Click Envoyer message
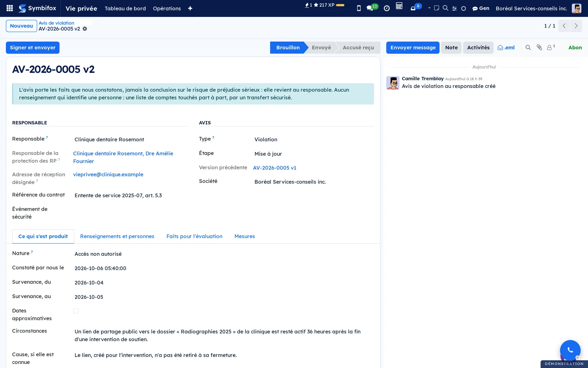588x368 pixels. pos(413,47)
